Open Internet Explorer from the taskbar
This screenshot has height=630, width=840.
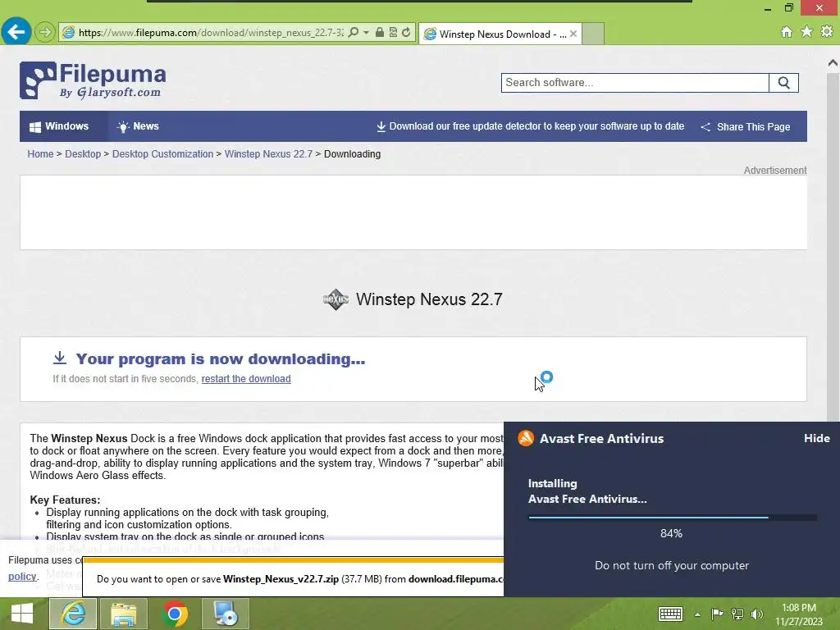click(x=73, y=614)
